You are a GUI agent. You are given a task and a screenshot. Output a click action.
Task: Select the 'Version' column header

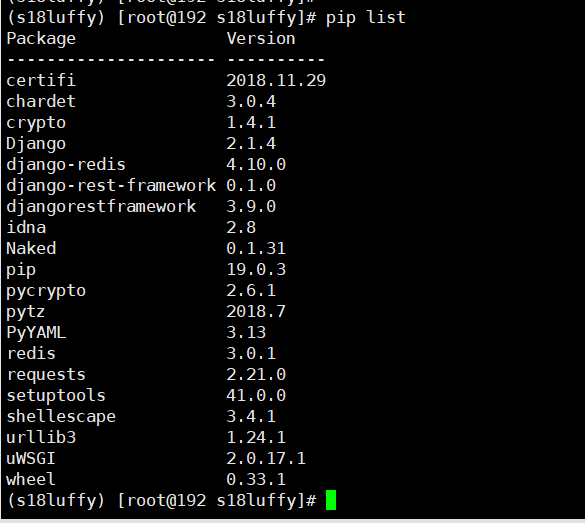[x=261, y=38]
